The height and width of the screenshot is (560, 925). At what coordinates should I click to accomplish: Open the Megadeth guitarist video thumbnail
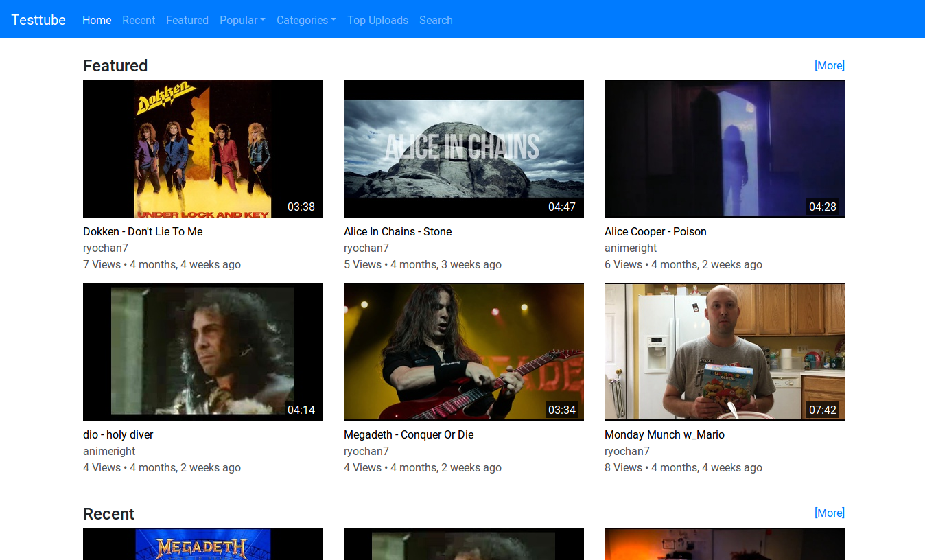464,352
